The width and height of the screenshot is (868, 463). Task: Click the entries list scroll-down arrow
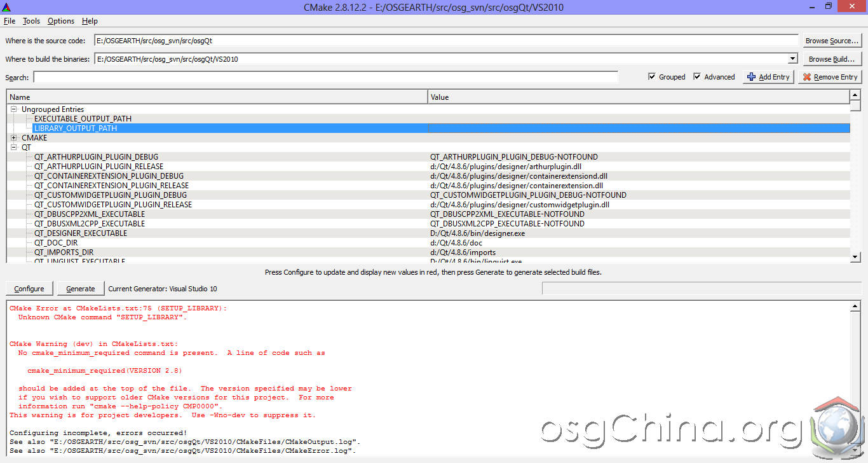[x=855, y=257]
